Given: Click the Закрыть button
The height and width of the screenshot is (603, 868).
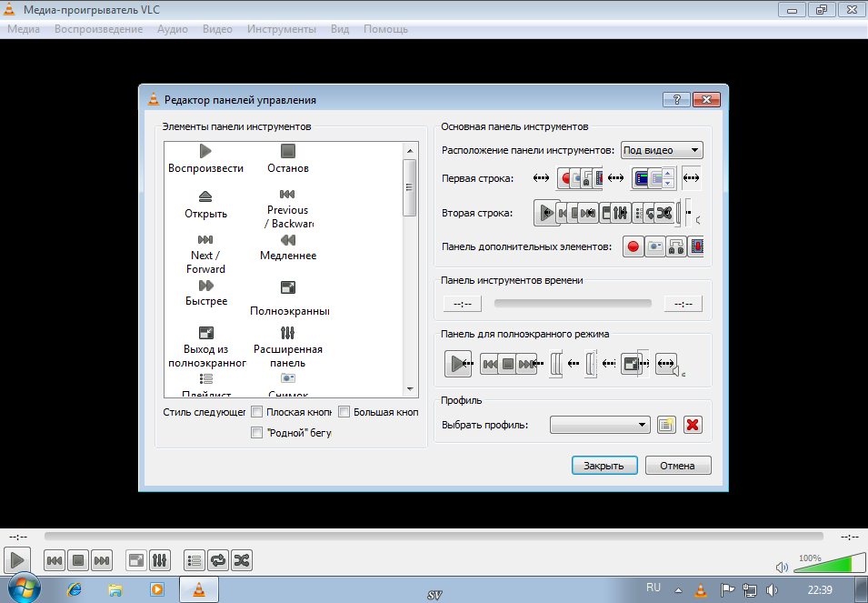Looking at the screenshot, I should pos(604,466).
